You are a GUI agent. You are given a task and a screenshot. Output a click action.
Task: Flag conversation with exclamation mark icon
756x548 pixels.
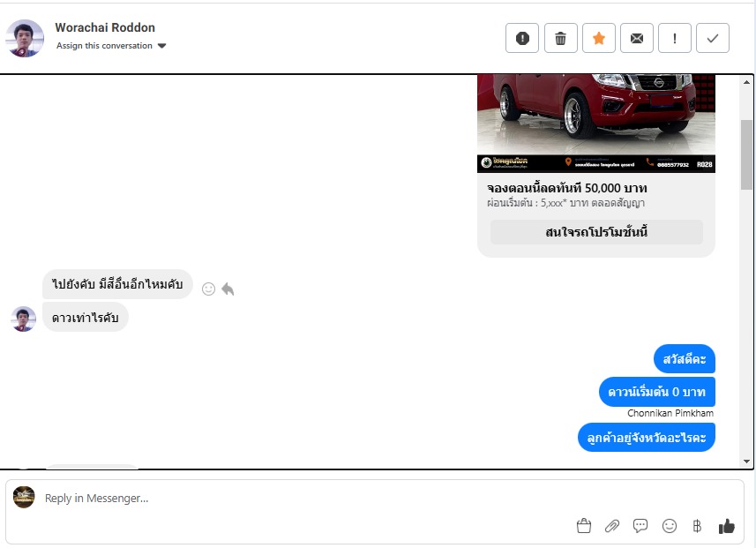tap(675, 38)
